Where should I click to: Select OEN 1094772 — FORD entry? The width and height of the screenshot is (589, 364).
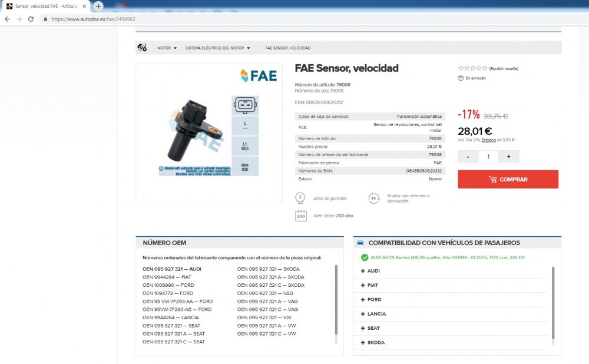click(x=167, y=293)
